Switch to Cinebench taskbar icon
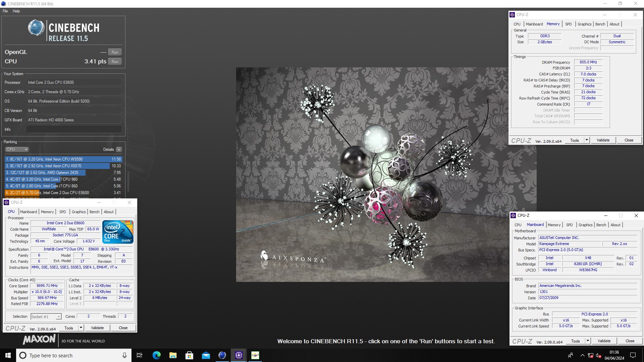644x362 pixels. coord(222,355)
